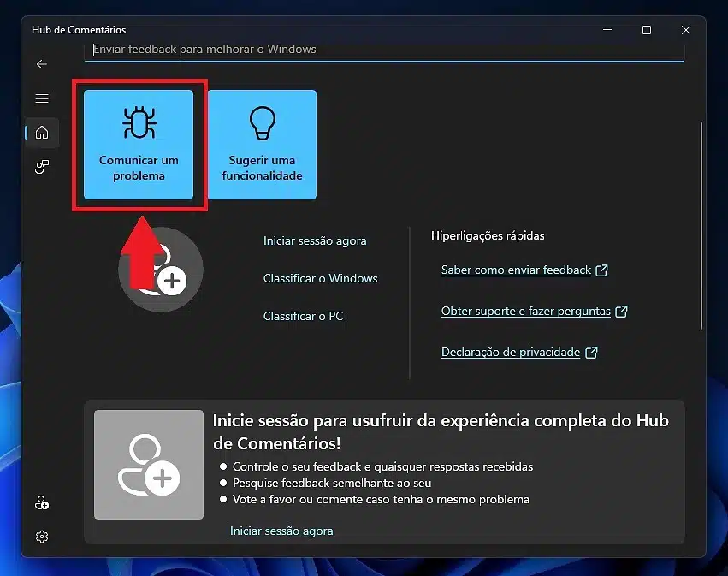Click the vertical scrollbar on the right
Screen dimensions: 728x576
(701, 225)
